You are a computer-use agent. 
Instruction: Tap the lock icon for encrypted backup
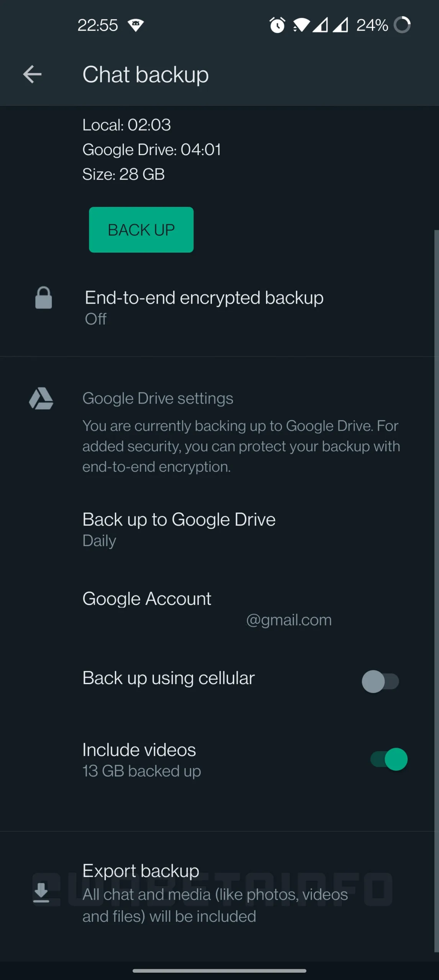(44, 298)
